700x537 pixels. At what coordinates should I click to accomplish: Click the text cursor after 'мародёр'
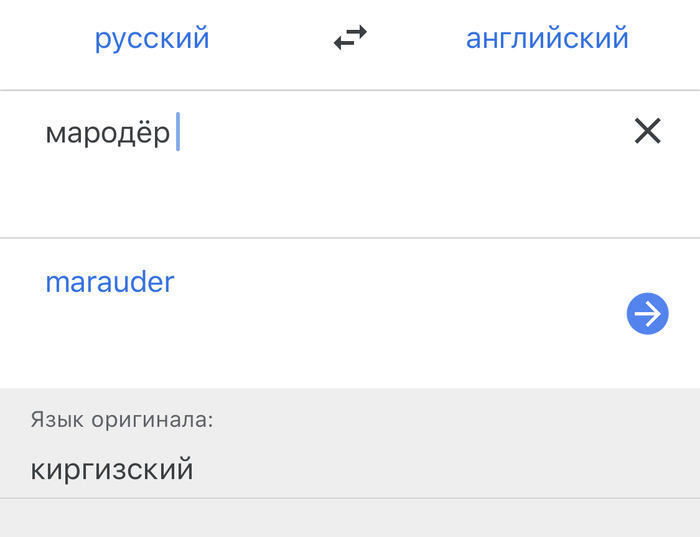[178, 133]
